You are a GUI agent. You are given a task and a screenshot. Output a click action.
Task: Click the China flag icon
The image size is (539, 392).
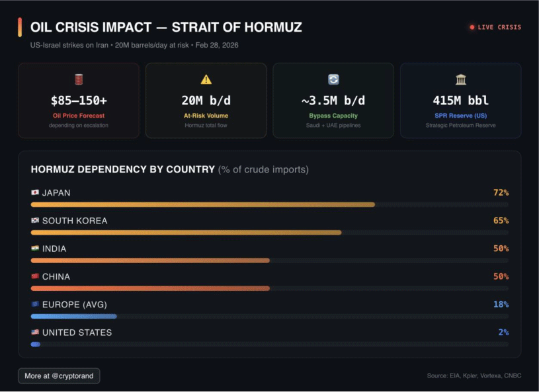pyautogui.click(x=35, y=277)
